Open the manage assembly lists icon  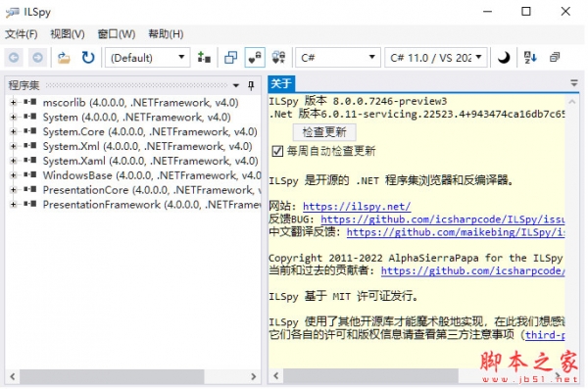coord(204,58)
